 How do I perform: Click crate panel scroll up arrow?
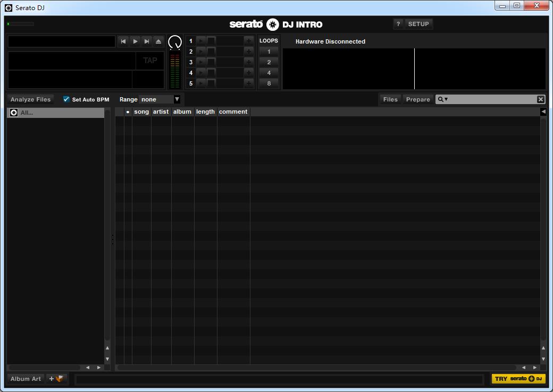pos(107,348)
